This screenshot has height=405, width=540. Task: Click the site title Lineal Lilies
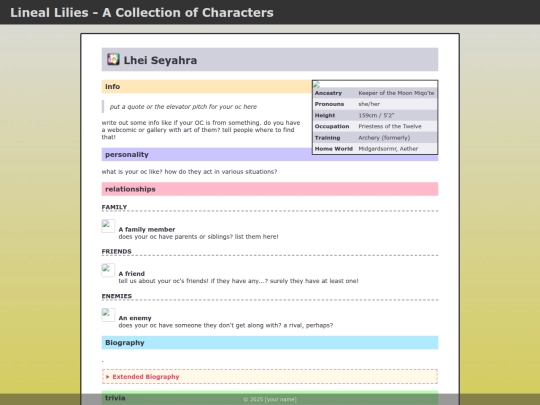[142, 12]
